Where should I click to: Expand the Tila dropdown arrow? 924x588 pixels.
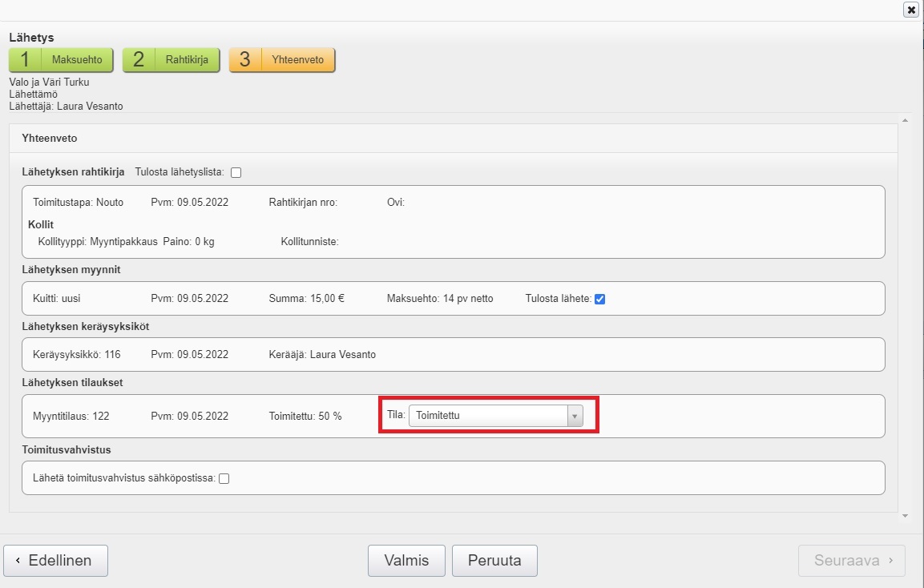coord(575,417)
